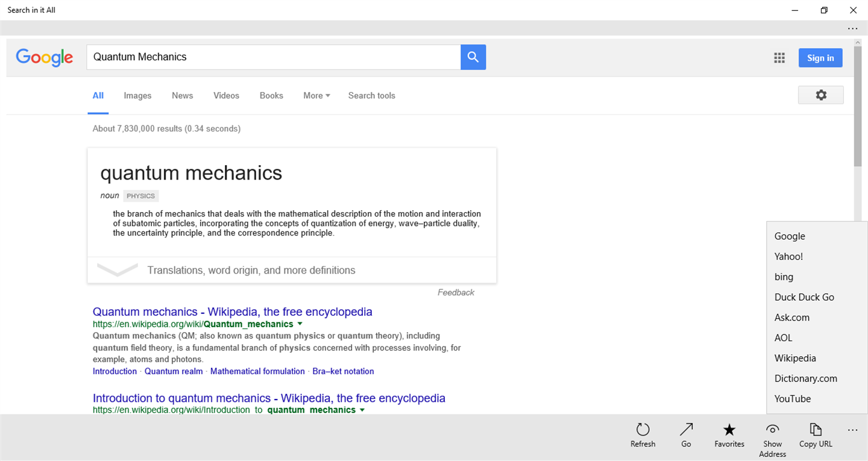Minimize the Search in it All window
This screenshot has width=868, height=461.
pyautogui.click(x=795, y=10)
